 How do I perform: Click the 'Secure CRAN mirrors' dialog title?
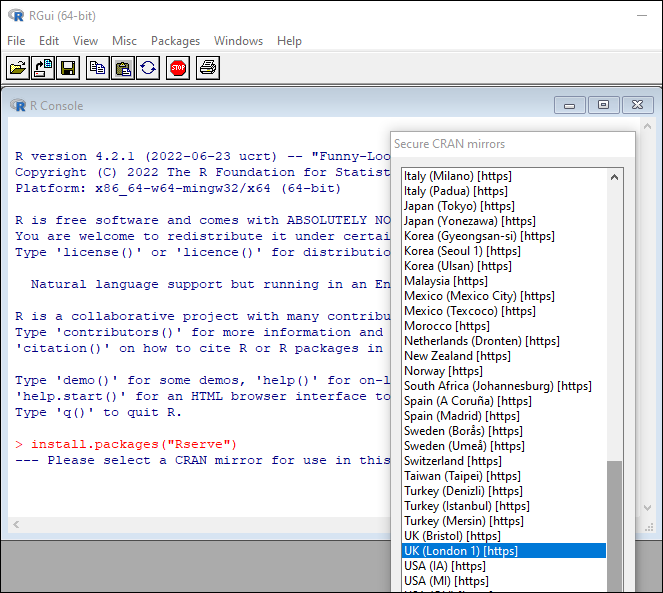click(449, 144)
